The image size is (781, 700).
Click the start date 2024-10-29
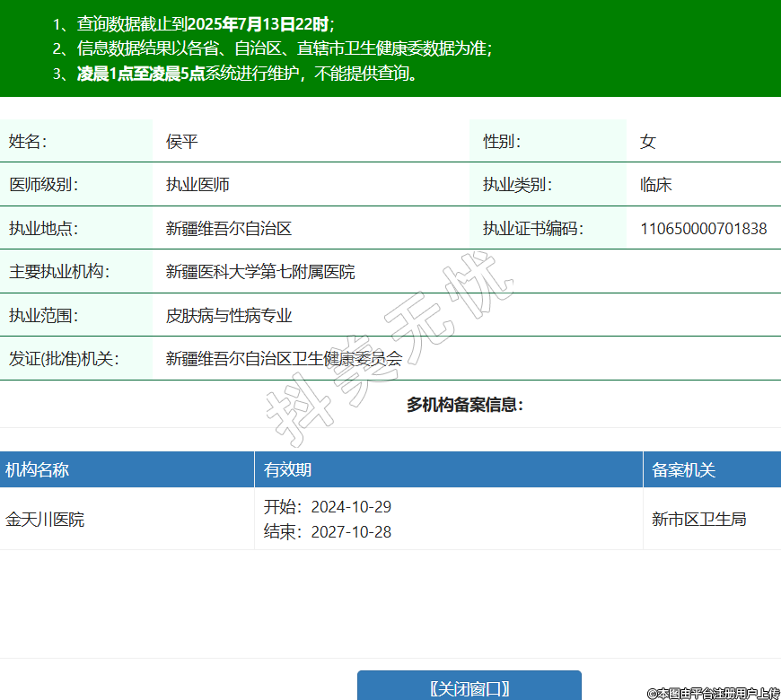(x=350, y=507)
